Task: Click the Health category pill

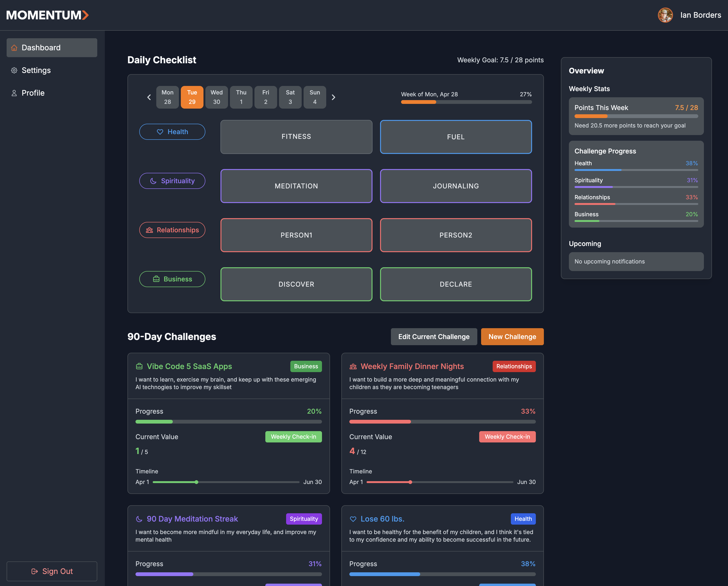Action: (x=172, y=132)
